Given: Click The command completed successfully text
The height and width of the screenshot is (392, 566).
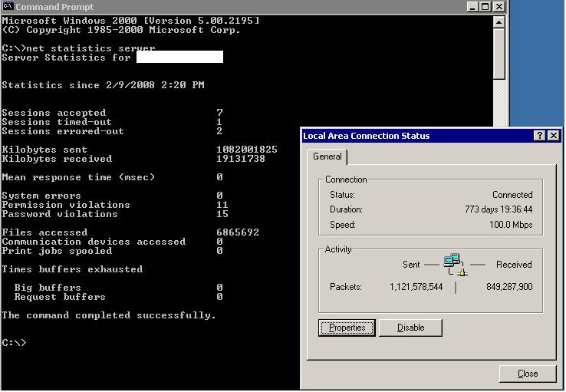Looking at the screenshot, I should [109, 315].
